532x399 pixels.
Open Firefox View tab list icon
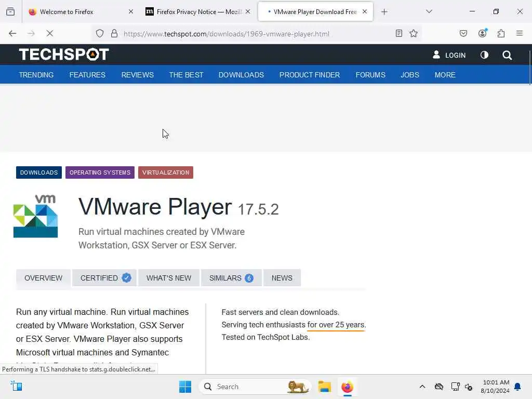point(10,11)
